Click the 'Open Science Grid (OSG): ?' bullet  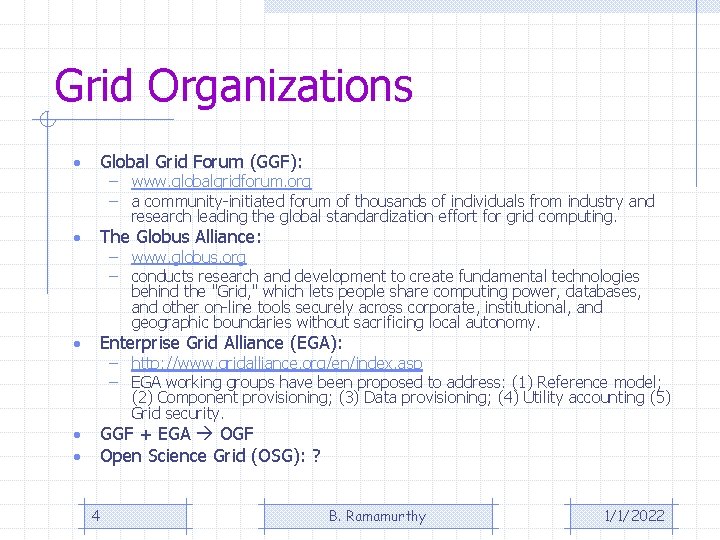click(210, 456)
